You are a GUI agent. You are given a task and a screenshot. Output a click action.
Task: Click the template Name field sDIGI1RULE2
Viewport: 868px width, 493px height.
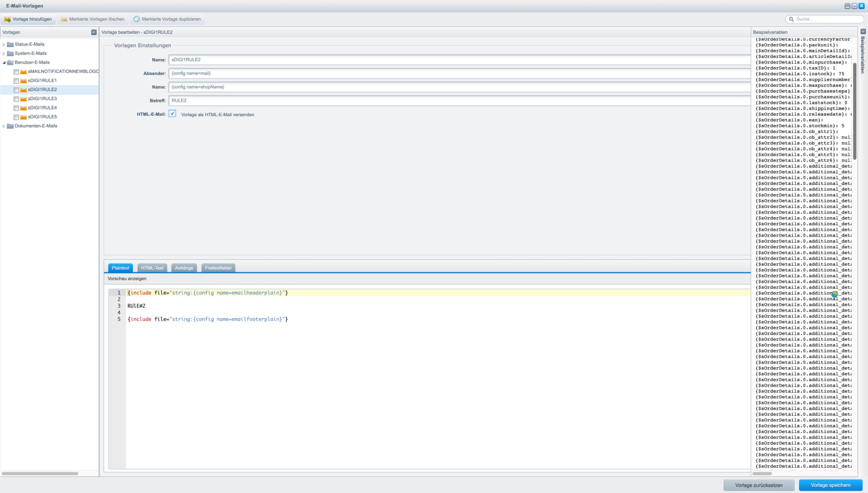pyautogui.click(x=460, y=60)
